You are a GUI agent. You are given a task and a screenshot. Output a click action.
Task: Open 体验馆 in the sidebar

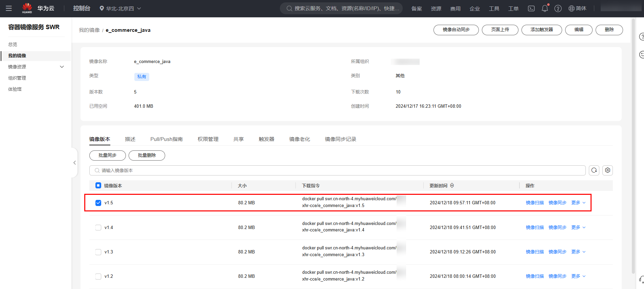point(15,89)
